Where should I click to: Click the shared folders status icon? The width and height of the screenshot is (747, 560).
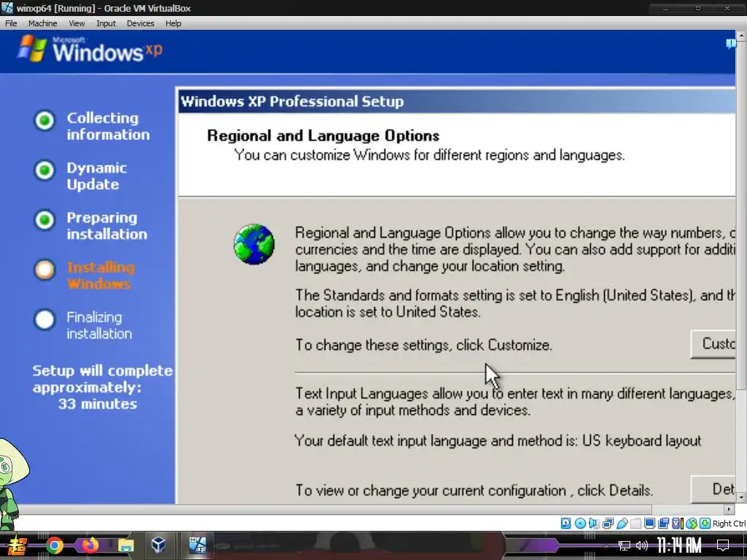[635, 524]
